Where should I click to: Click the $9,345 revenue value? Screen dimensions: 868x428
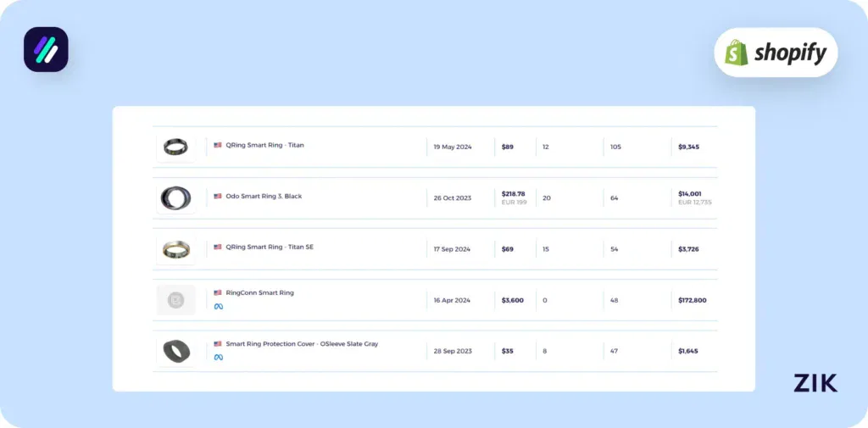(688, 147)
